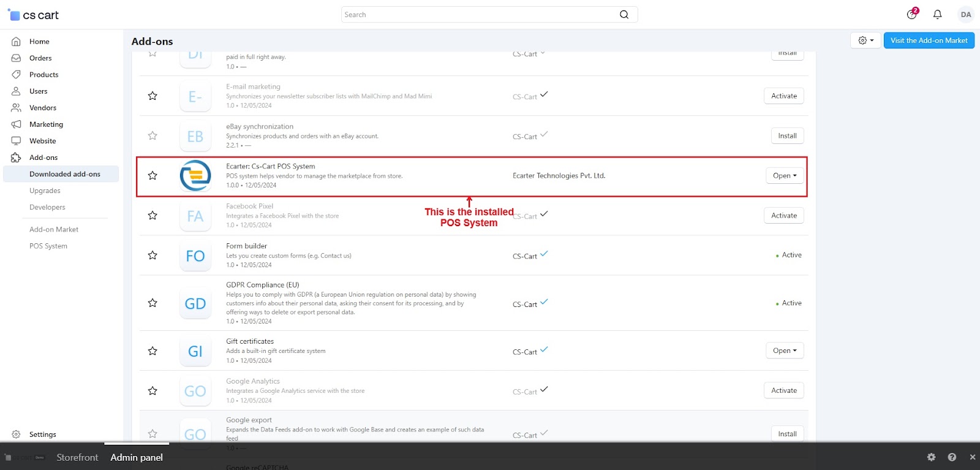This screenshot has width=980, height=470.
Task: Switch to the Storefront tab
Action: 77,457
